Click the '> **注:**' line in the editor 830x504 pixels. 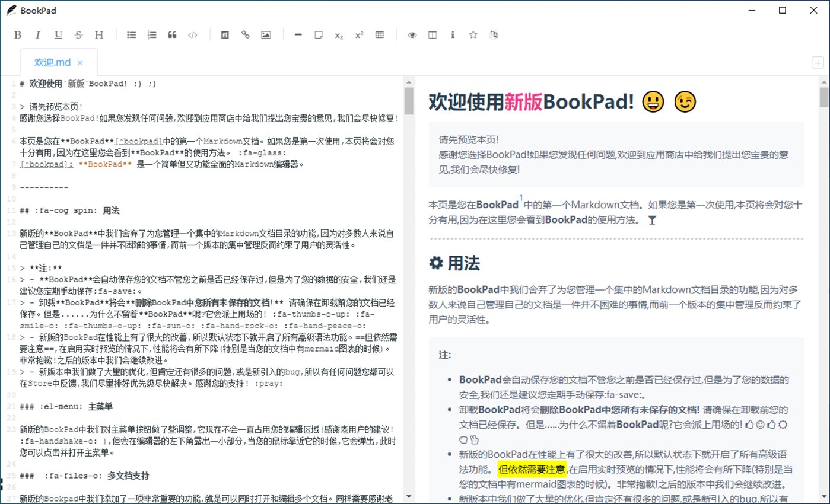pyautogui.click(x=41, y=268)
